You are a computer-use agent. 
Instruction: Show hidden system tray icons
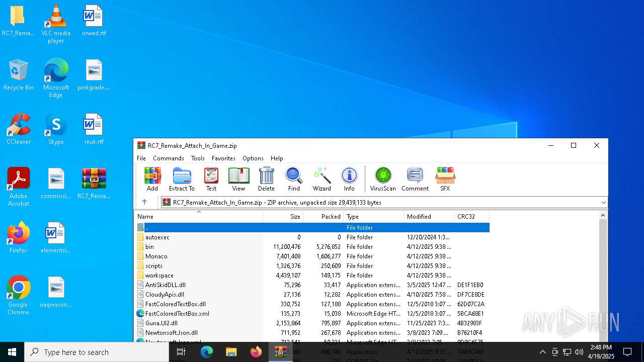542,352
